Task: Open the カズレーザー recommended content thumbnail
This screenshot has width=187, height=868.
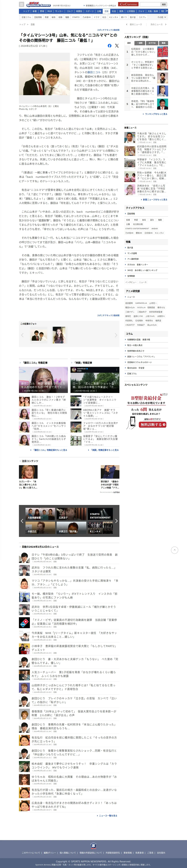Action: click(x=28, y=472)
